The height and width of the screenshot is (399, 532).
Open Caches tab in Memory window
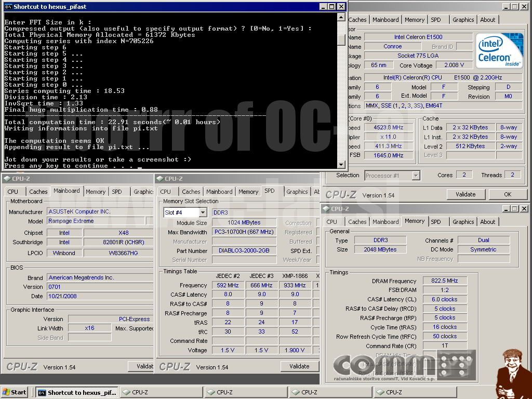(357, 222)
